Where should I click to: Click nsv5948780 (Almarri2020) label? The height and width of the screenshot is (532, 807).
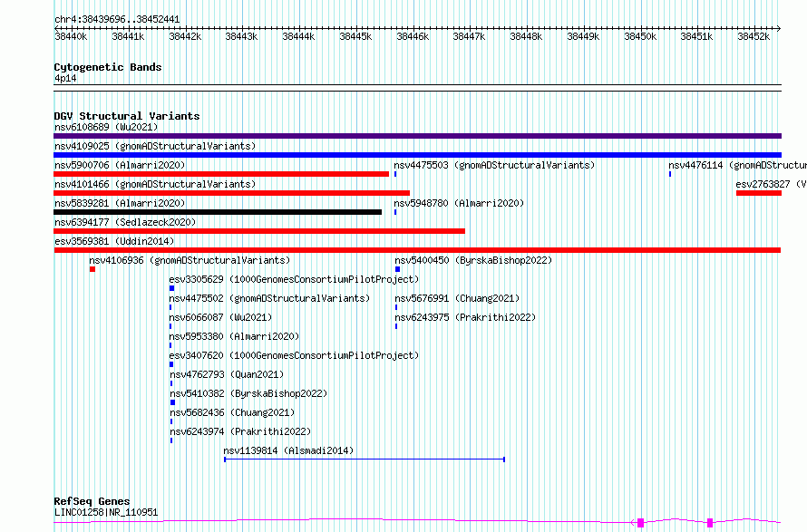pos(459,203)
